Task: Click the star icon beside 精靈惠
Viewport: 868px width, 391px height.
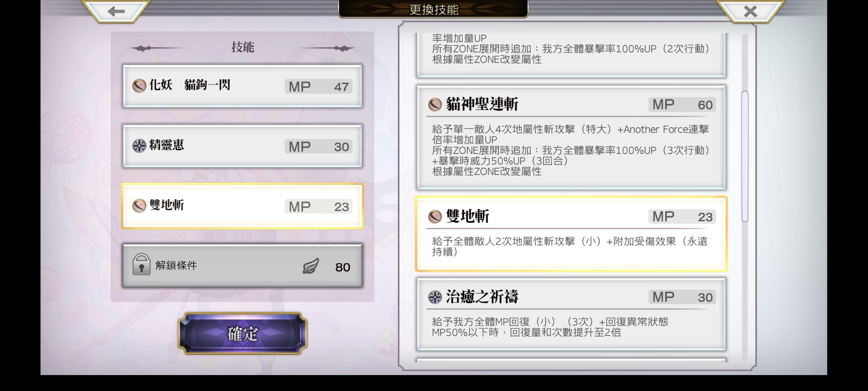Action: click(139, 146)
